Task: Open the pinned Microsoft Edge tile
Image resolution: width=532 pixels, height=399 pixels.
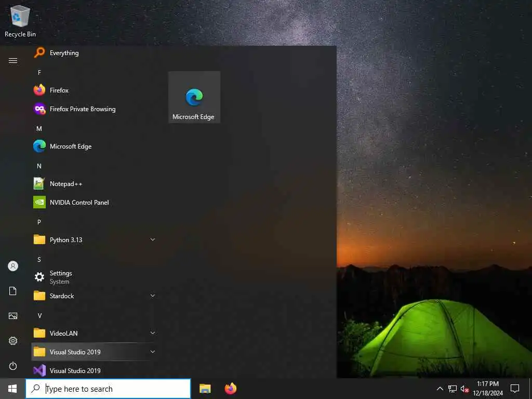Action: click(x=194, y=97)
